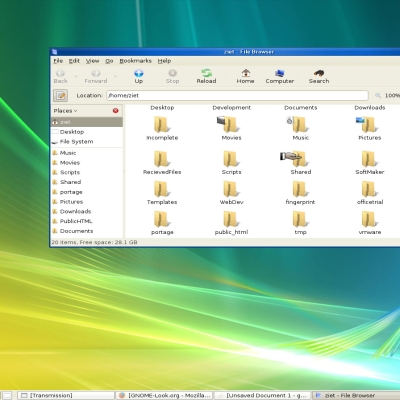This screenshot has width=400, height=400.
Task: Click the show desktop button in taskbar
Action: pyautogui.click(x=7, y=395)
